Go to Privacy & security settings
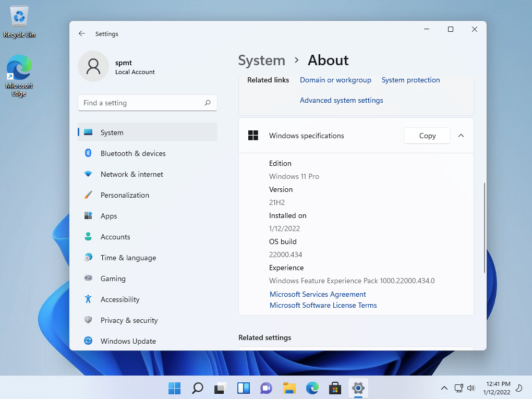Image resolution: width=532 pixels, height=399 pixels. pyautogui.click(x=148, y=320)
